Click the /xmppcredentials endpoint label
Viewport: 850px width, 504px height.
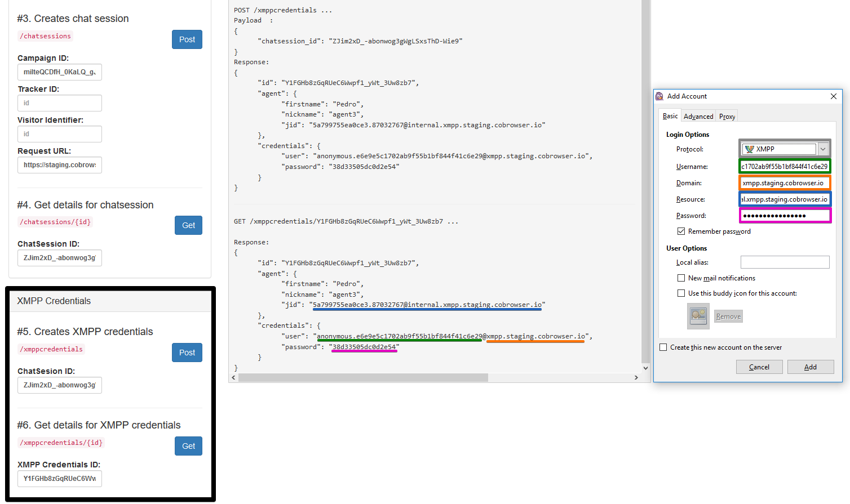[x=51, y=349]
